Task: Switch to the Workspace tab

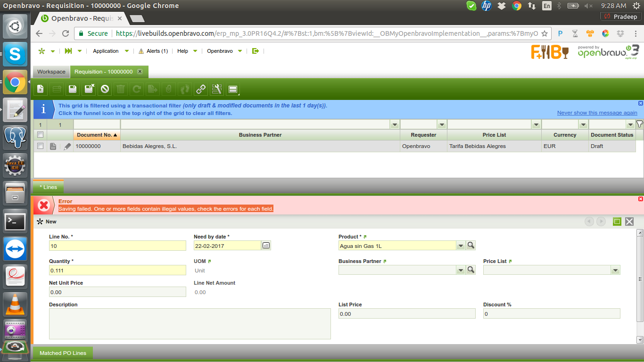Action: (x=51, y=72)
